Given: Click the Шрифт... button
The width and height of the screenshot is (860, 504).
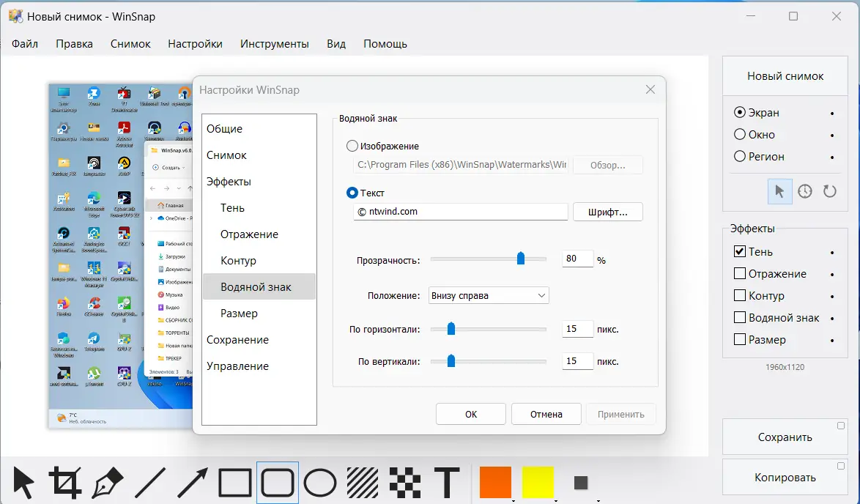Looking at the screenshot, I should [x=608, y=212].
